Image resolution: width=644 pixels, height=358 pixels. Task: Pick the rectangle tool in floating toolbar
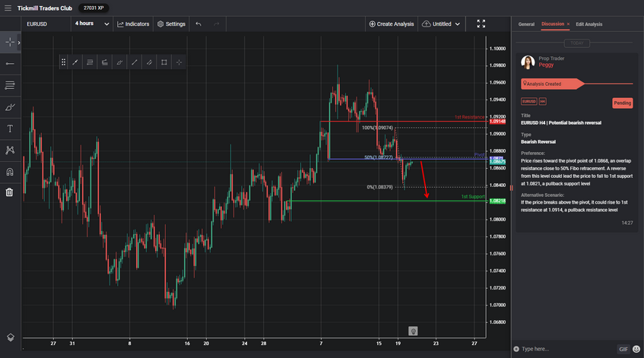164,62
